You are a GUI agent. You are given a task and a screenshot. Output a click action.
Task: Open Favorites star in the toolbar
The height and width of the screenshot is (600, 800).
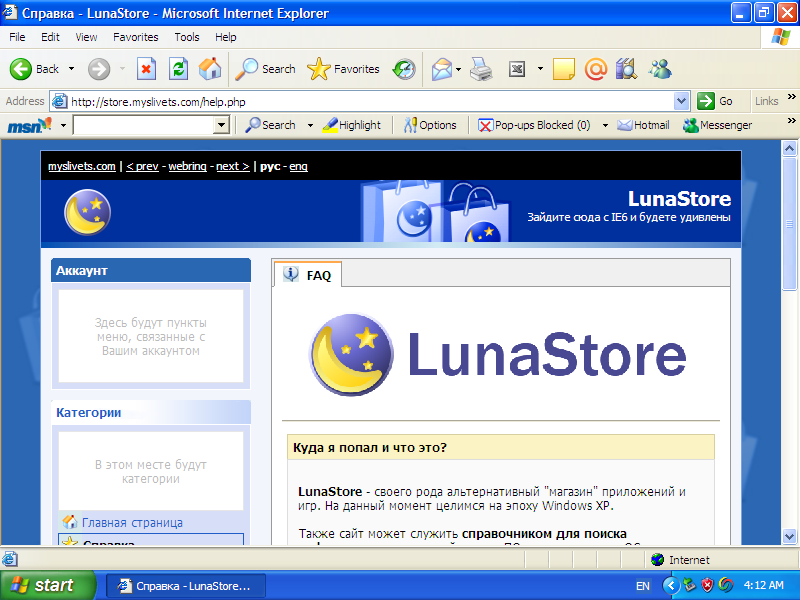pos(343,69)
